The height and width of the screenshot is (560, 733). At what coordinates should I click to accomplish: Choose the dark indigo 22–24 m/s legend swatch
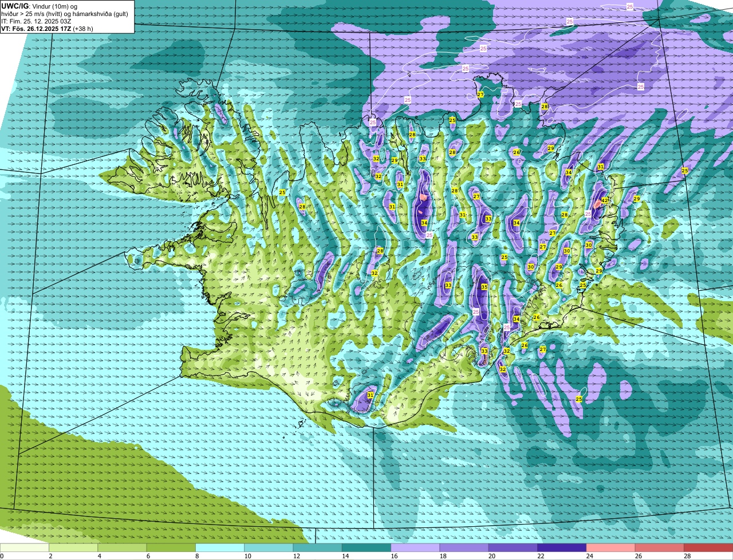pyautogui.click(x=562, y=548)
